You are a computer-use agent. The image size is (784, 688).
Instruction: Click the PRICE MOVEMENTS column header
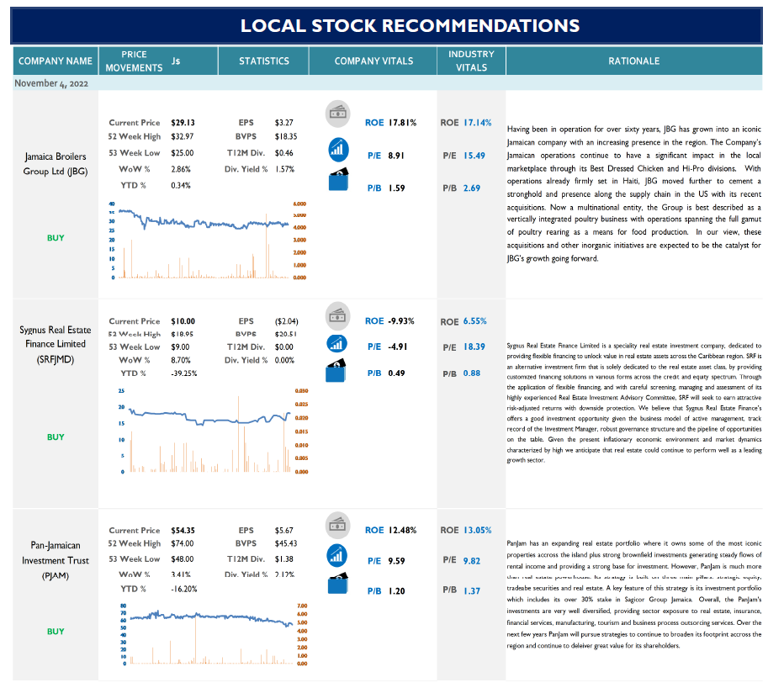tap(134, 61)
